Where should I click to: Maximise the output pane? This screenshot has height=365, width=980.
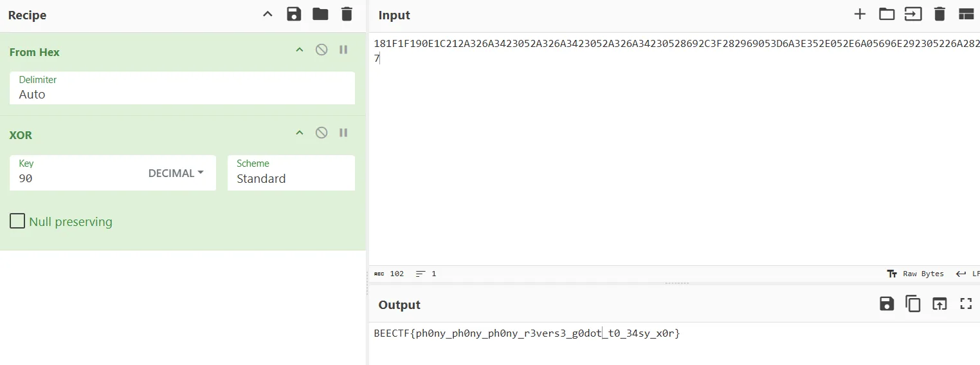966,304
